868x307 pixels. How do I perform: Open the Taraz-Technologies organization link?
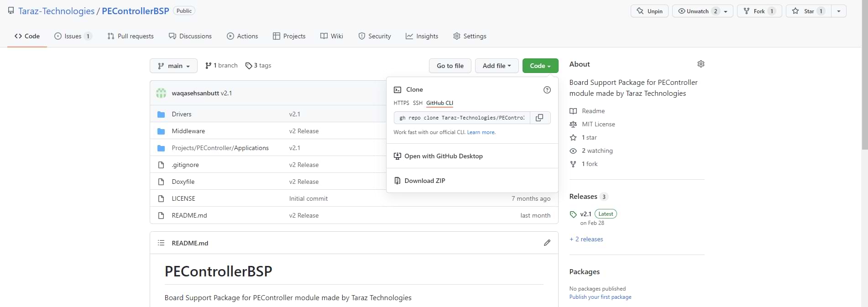coord(56,11)
